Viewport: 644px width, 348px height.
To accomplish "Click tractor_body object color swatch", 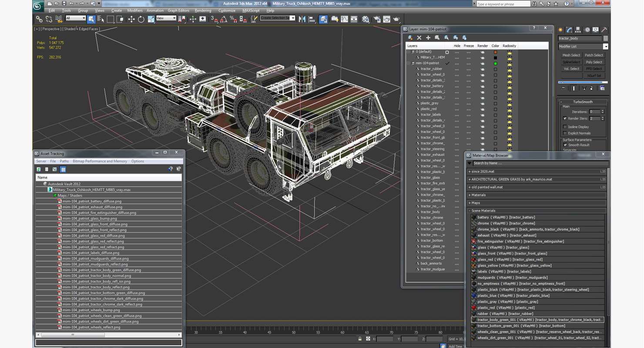I will coord(606,38).
